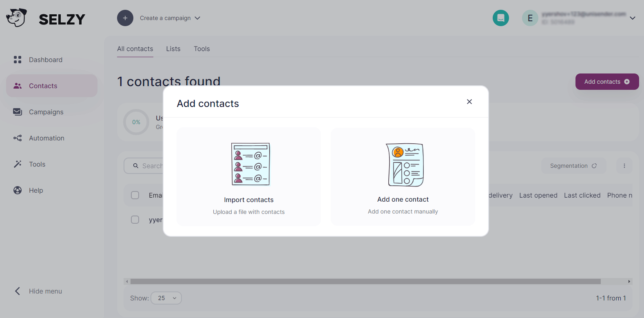Sort by Last opened column
Viewport: 644px width, 318px height.
[538, 195]
